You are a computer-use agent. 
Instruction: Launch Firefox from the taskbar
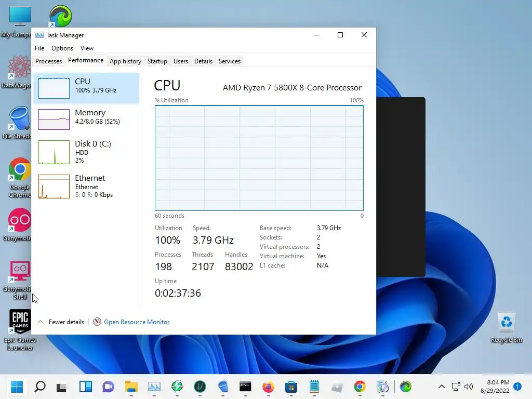tap(269, 387)
